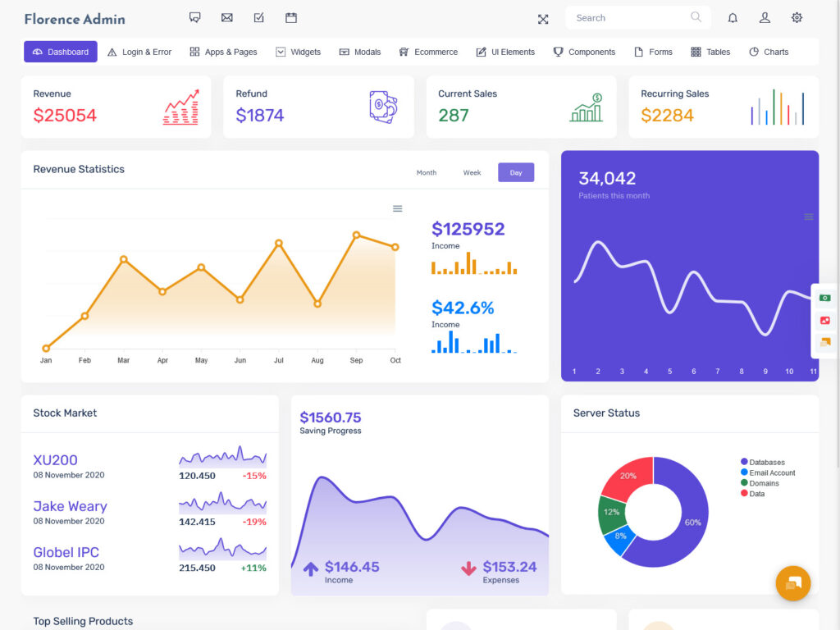Click the Refund money icon
Screen dimensions: 840x630
pyautogui.click(x=383, y=107)
